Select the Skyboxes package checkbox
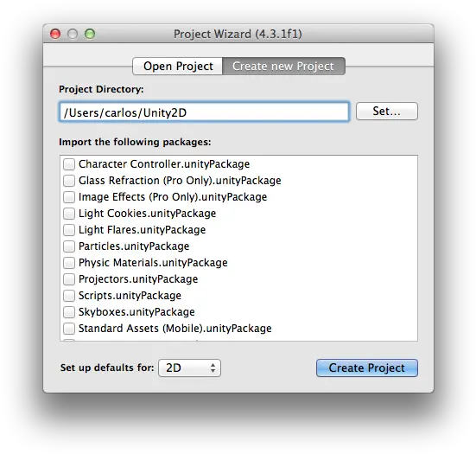The width and height of the screenshot is (476, 454). tap(69, 312)
